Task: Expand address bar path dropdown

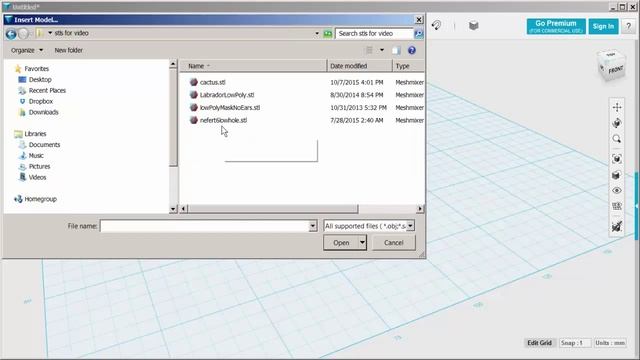Action: tap(317, 33)
